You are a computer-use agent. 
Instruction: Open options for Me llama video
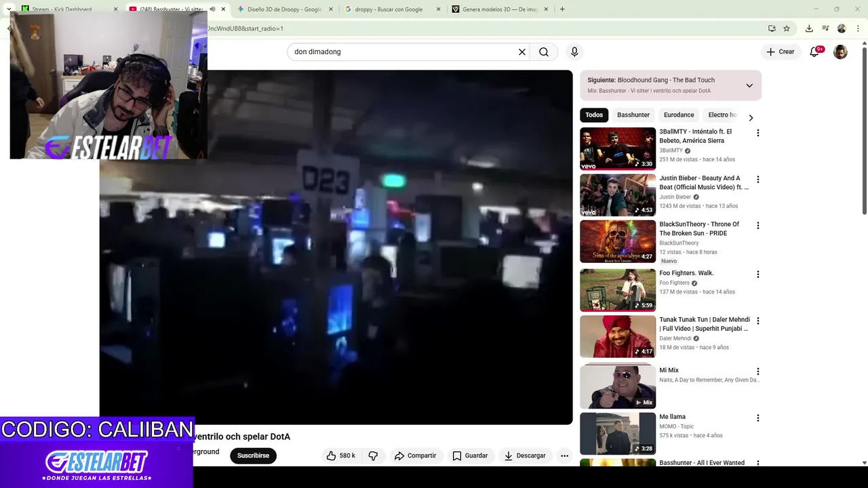coord(758,418)
